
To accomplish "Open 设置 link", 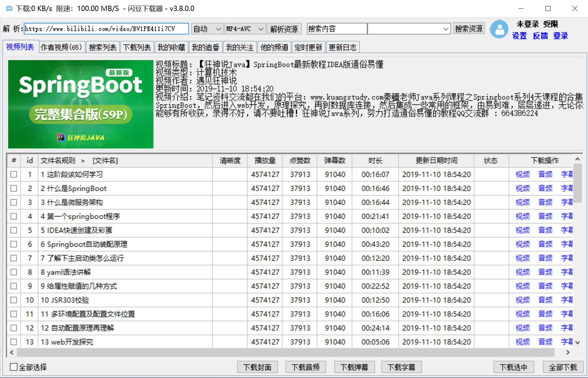I will [519, 36].
